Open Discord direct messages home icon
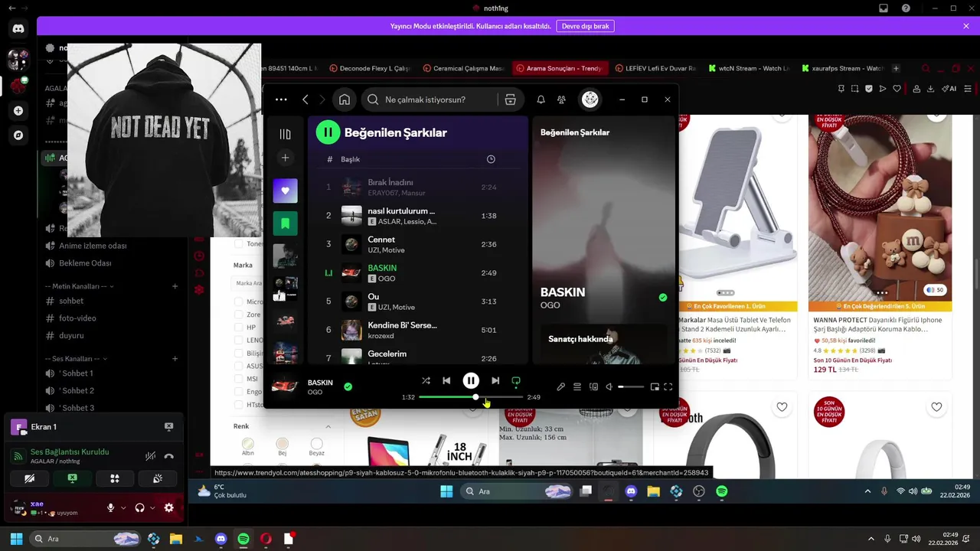Screen dimensions: 980x551 pyautogui.click(x=18, y=29)
